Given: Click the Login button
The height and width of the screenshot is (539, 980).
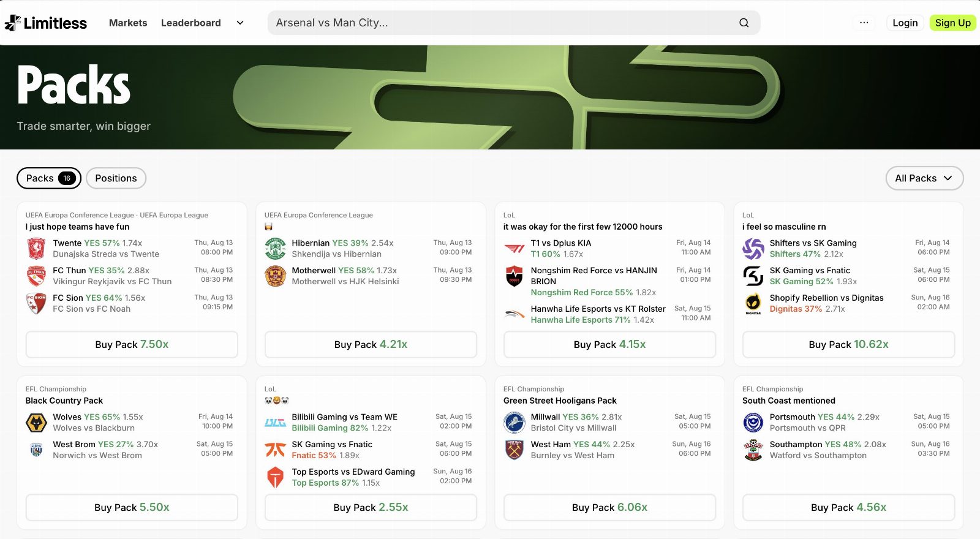Looking at the screenshot, I should point(905,23).
